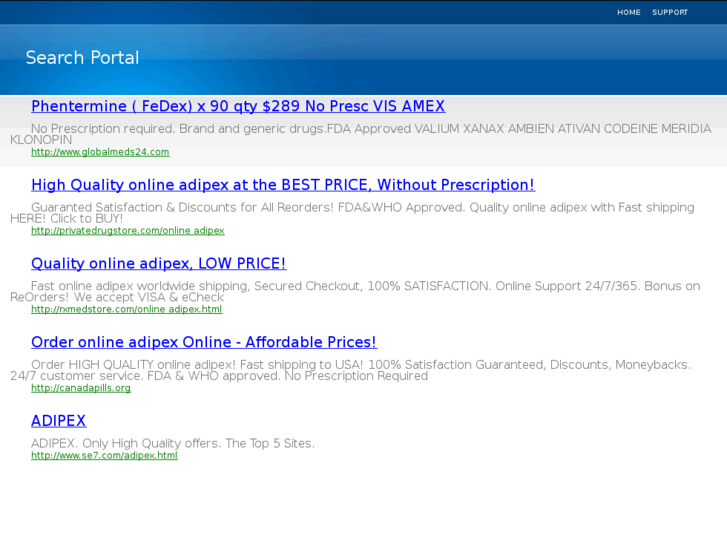Open High Quality online adipex BEST PRICE link
Image resolution: width=727 pixels, height=545 pixels.
click(283, 185)
